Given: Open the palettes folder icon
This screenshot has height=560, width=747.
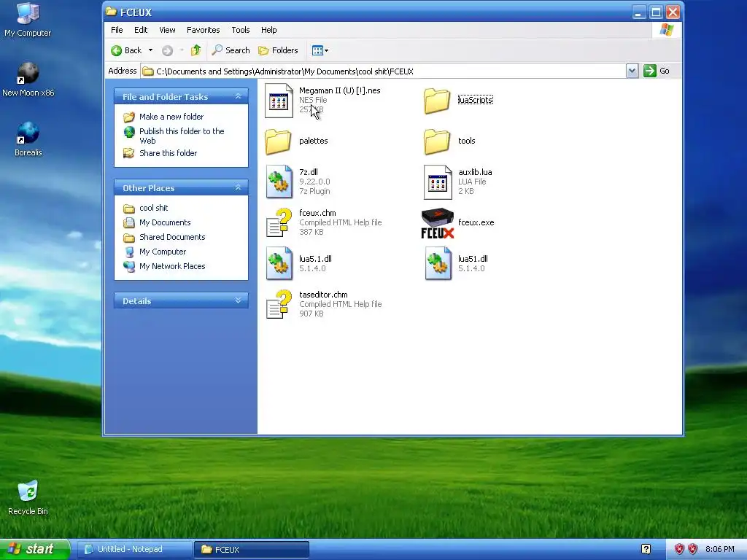Looking at the screenshot, I should [278, 141].
